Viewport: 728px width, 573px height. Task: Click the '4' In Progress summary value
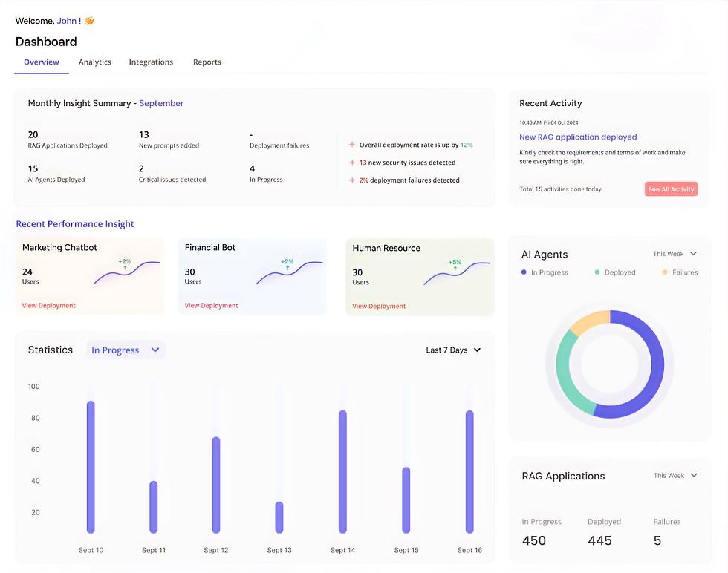252,168
